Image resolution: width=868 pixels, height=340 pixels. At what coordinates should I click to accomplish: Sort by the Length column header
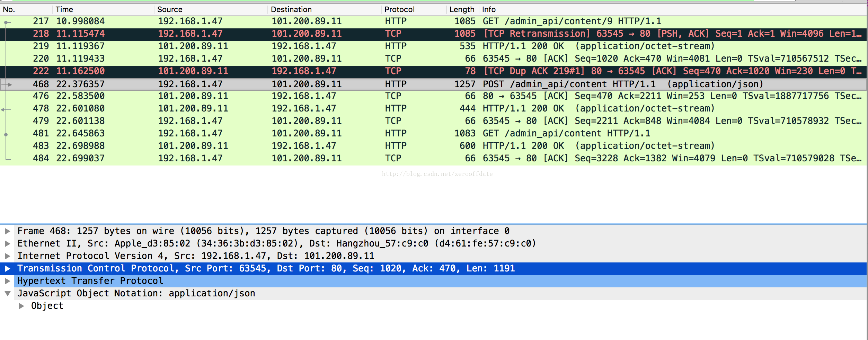462,10
